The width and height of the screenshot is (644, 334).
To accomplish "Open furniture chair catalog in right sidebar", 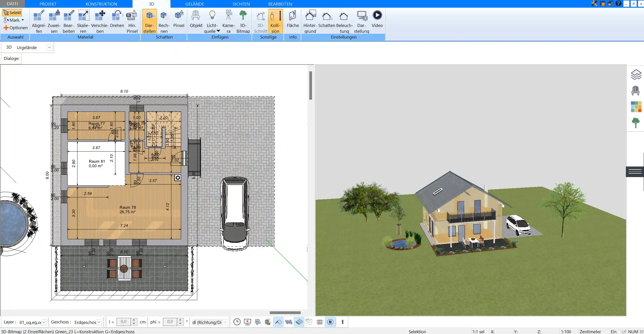I will (x=635, y=91).
